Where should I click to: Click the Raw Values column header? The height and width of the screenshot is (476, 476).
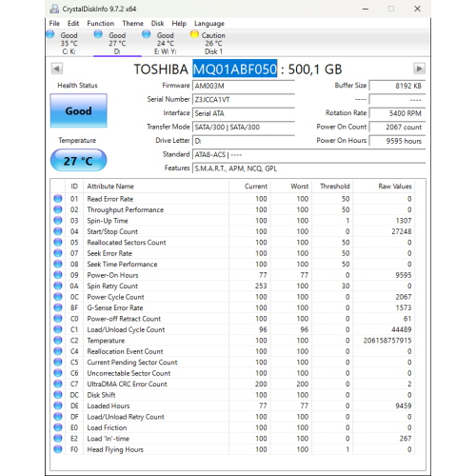(394, 187)
